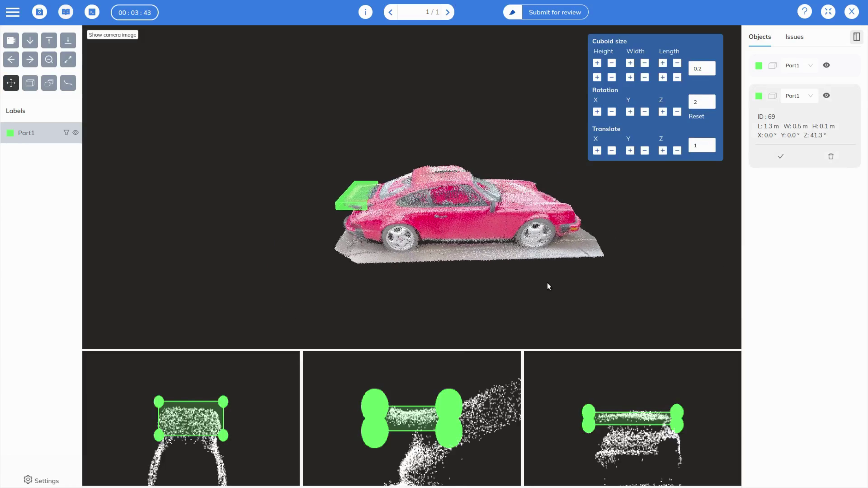Delete selected cuboid with trash icon
Viewport: 868px width, 488px height.
tap(831, 156)
